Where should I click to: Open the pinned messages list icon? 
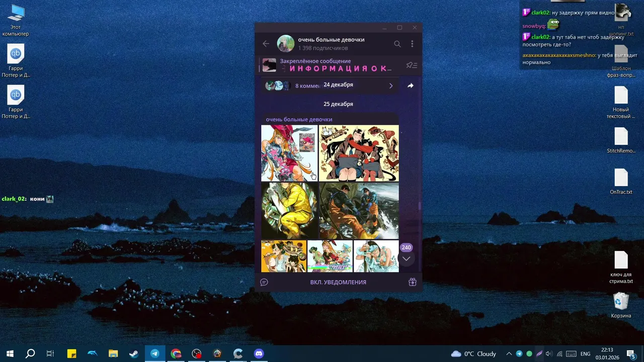(412, 65)
